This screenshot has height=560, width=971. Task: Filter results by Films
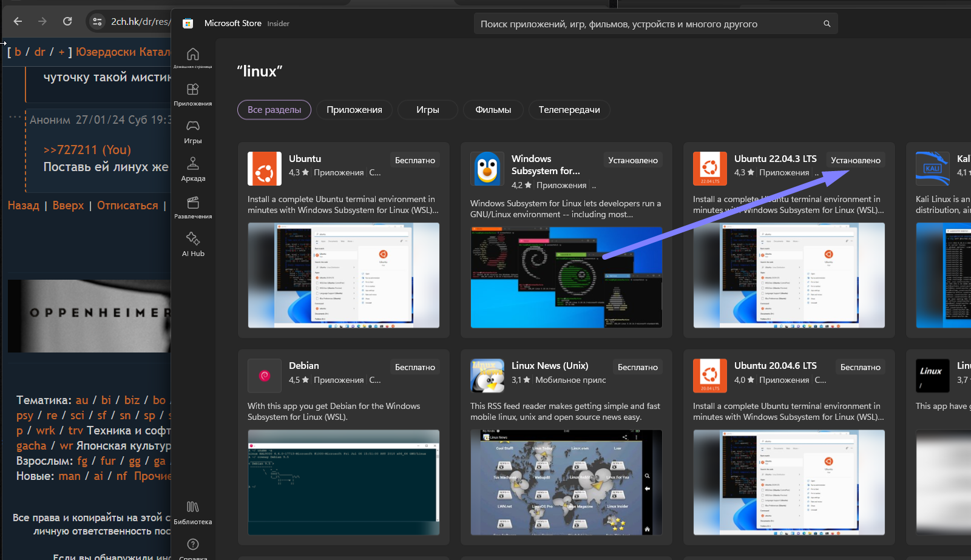(493, 110)
